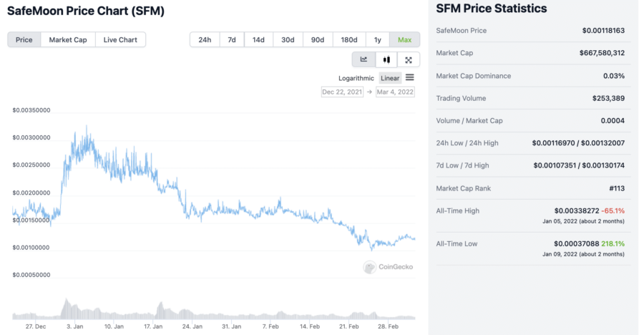
Task: Click the CoinGecko logo watermark
Action: pyautogui.click(x=389, y=267)
